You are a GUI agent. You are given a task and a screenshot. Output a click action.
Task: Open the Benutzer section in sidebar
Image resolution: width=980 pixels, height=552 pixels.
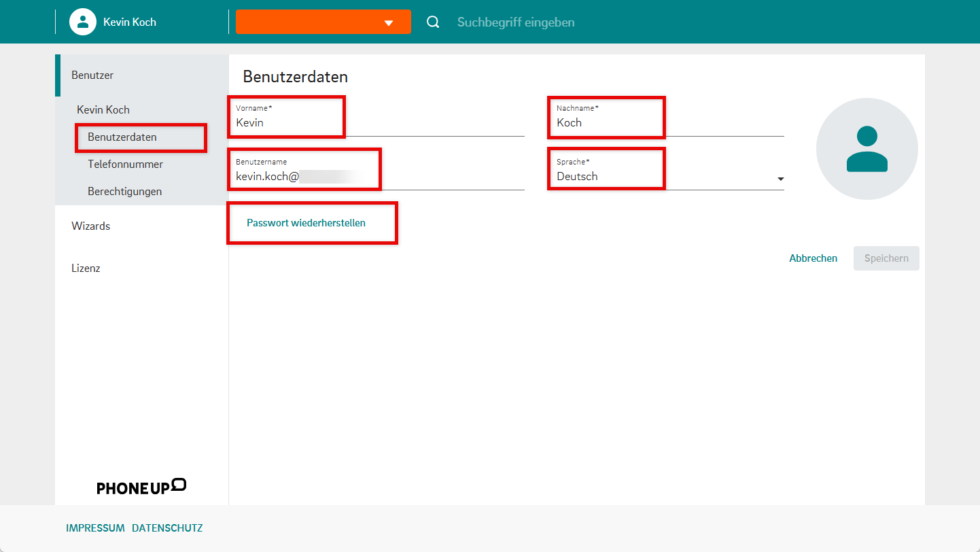pyautogui.click(x=92, y=75)
